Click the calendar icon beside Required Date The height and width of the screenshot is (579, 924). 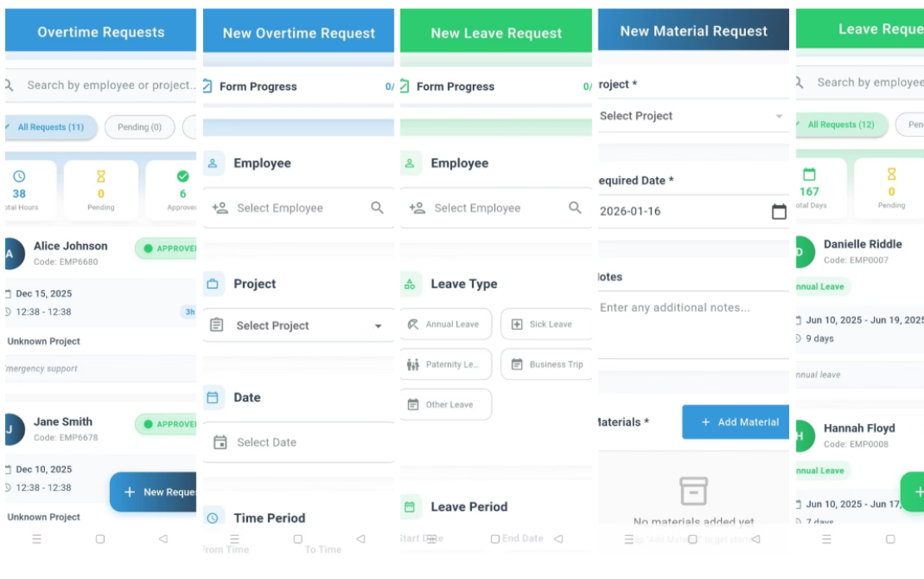click(x=778, y=211)
